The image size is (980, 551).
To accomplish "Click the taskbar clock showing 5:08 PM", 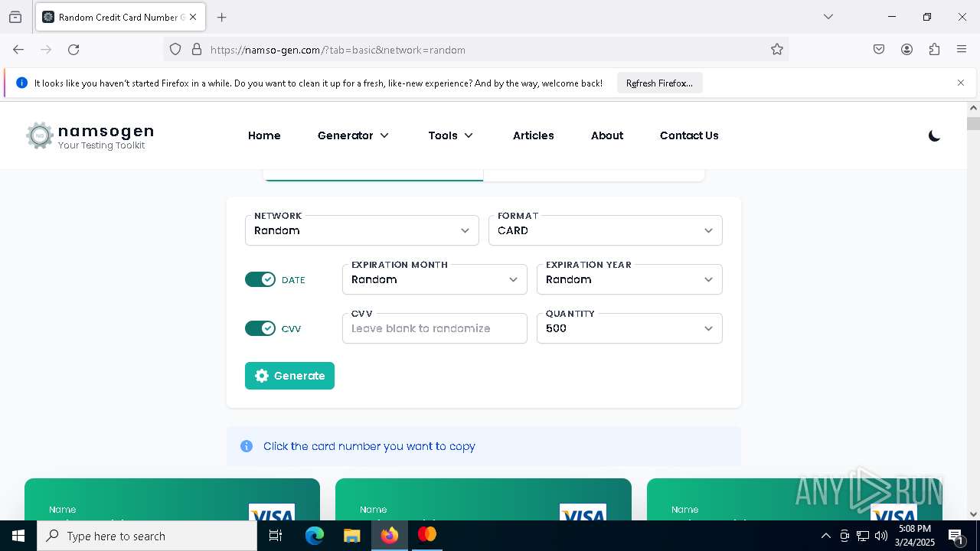I will 914,536.
